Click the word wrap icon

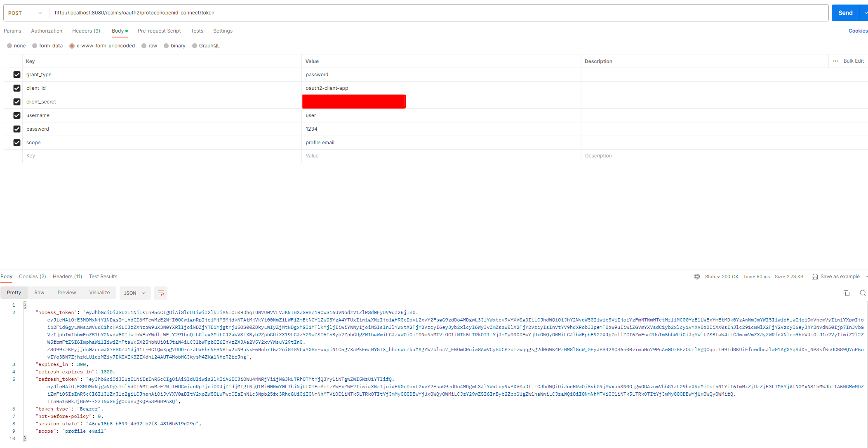(161, 293)
